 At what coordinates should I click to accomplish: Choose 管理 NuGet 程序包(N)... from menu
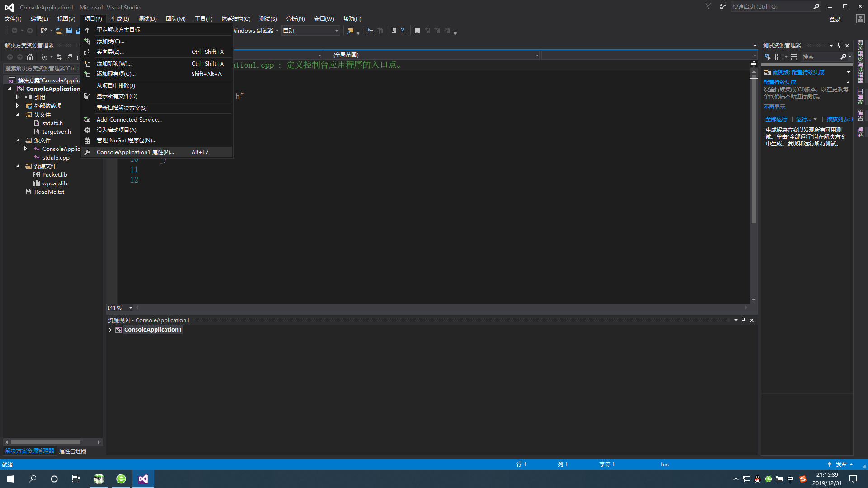[126, 141]
